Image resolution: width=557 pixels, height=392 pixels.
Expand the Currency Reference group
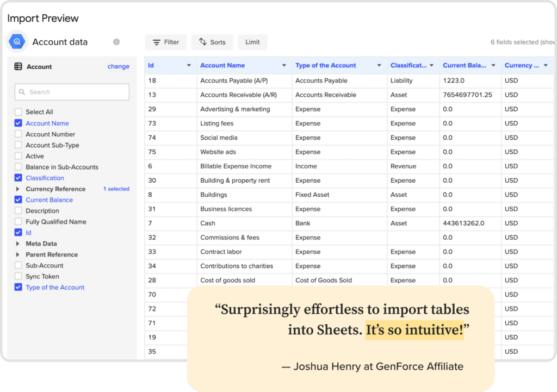17,189
